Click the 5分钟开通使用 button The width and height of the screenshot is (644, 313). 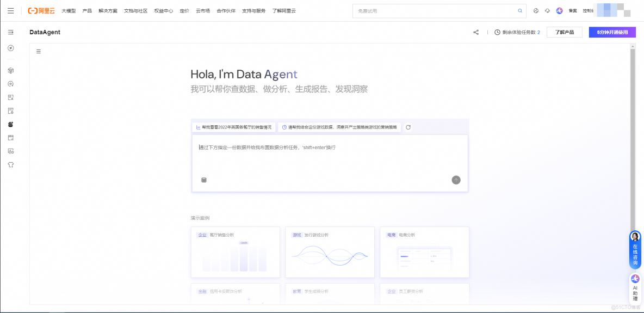point(612,32)
